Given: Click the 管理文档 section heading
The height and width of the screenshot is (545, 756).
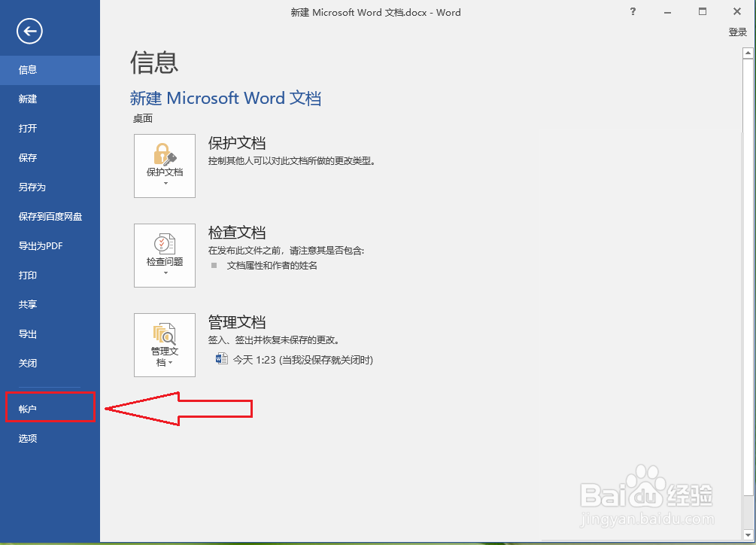Looking at the screenshot, I should (237, 322).
